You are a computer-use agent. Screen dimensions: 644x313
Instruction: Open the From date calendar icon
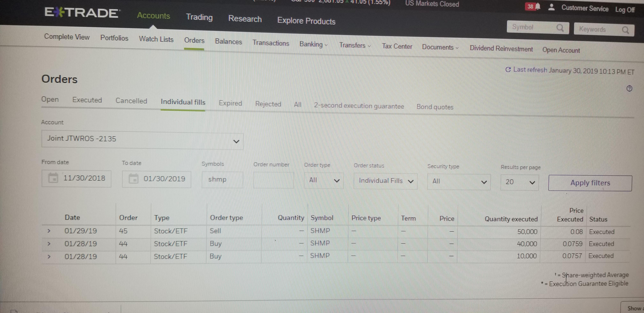(x=53, y=178)
